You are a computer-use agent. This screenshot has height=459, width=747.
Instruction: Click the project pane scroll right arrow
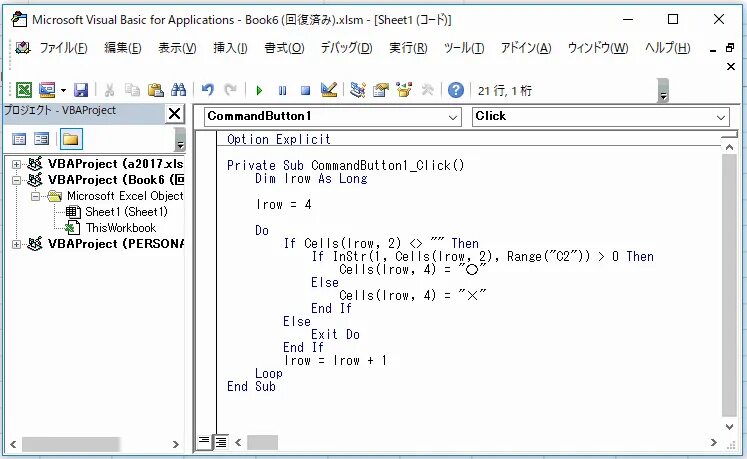[x=175, y=444]
